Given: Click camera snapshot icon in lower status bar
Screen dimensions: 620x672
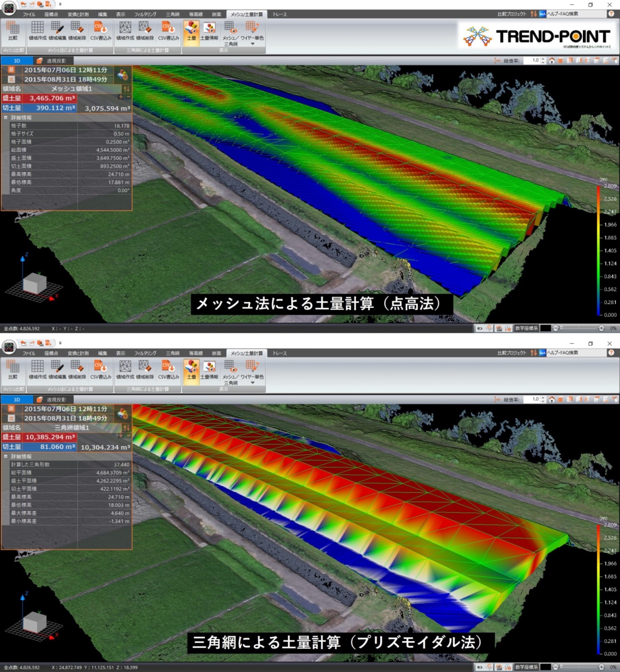Looking at the screenshot, I should click(x=479, y=667).
